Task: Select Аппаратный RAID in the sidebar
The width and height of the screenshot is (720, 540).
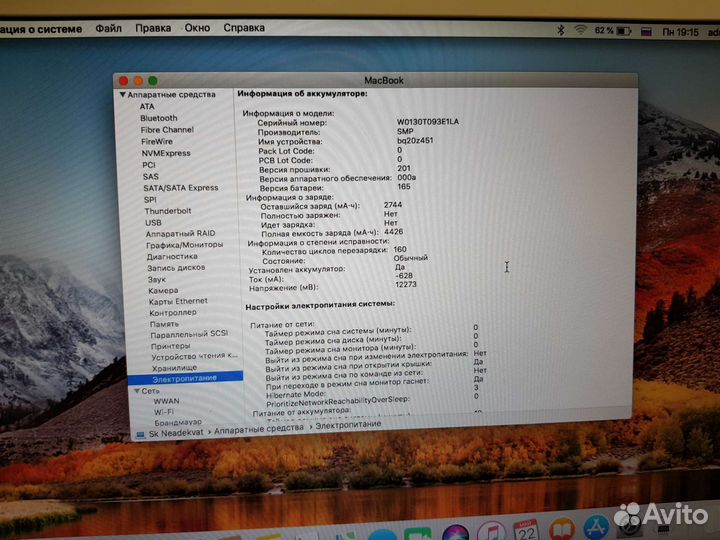Action: tap(180, 234)
